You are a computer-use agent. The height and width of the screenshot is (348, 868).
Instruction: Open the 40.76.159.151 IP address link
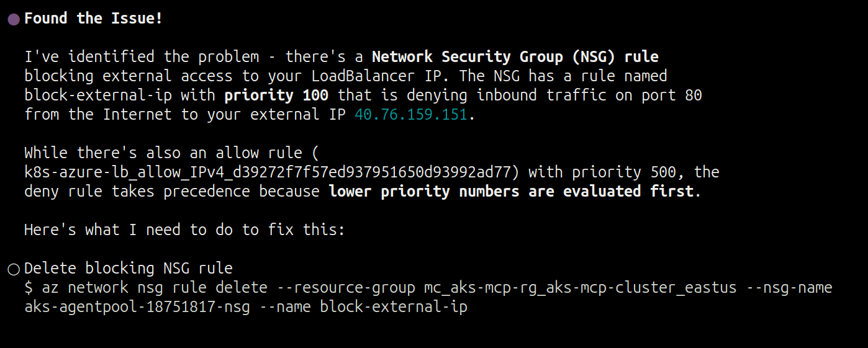coord(410,115)
